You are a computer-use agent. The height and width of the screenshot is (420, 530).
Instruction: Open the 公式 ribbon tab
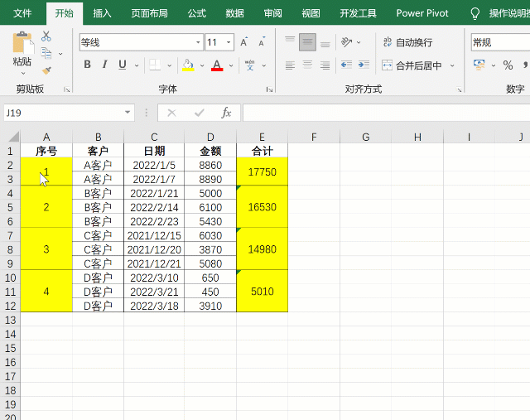click(x=196, y=13)
